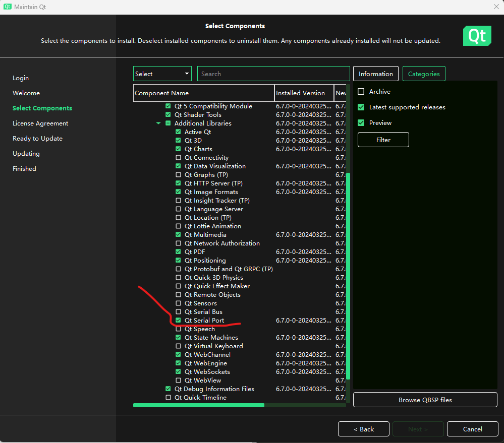The width and height of the screenshot is (504, 443).
Task: Uncheck Active Qt component
Action: click(178, 132)
